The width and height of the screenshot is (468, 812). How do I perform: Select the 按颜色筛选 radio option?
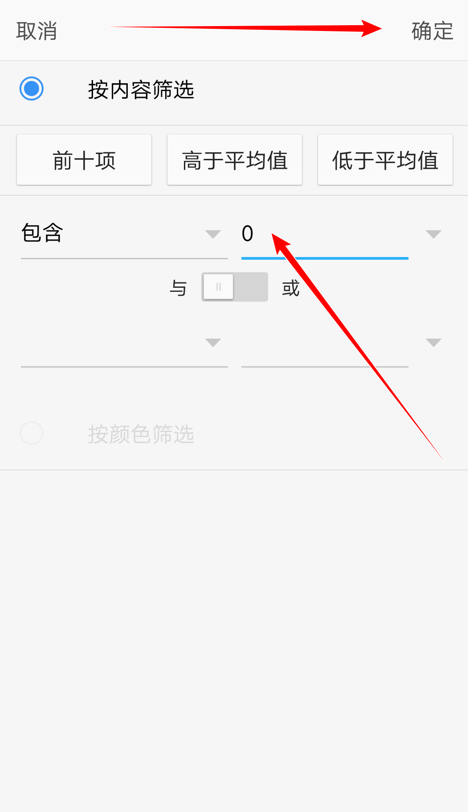(32, 433)
